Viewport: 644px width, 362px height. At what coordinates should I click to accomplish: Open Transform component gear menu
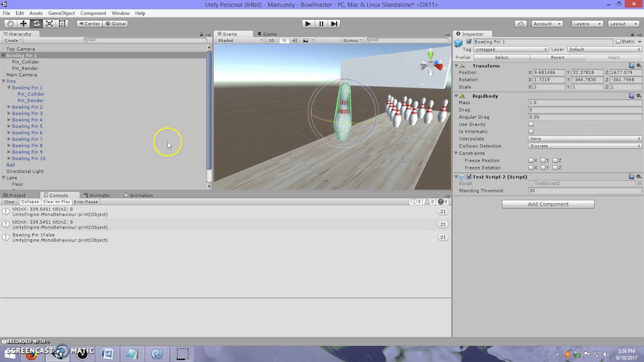(639, 66)
